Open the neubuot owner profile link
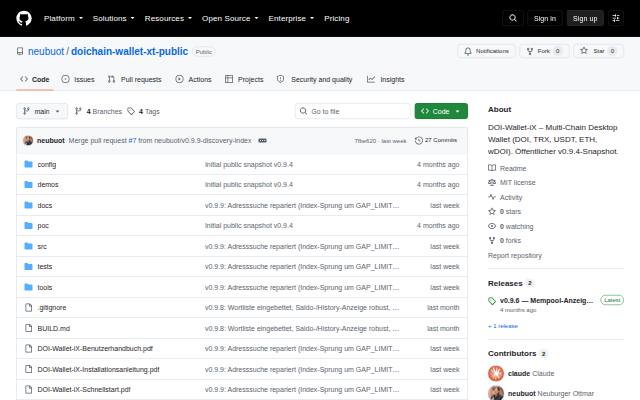Image resolution: width=640 pixels, height=400 pixels. [46, 51]
